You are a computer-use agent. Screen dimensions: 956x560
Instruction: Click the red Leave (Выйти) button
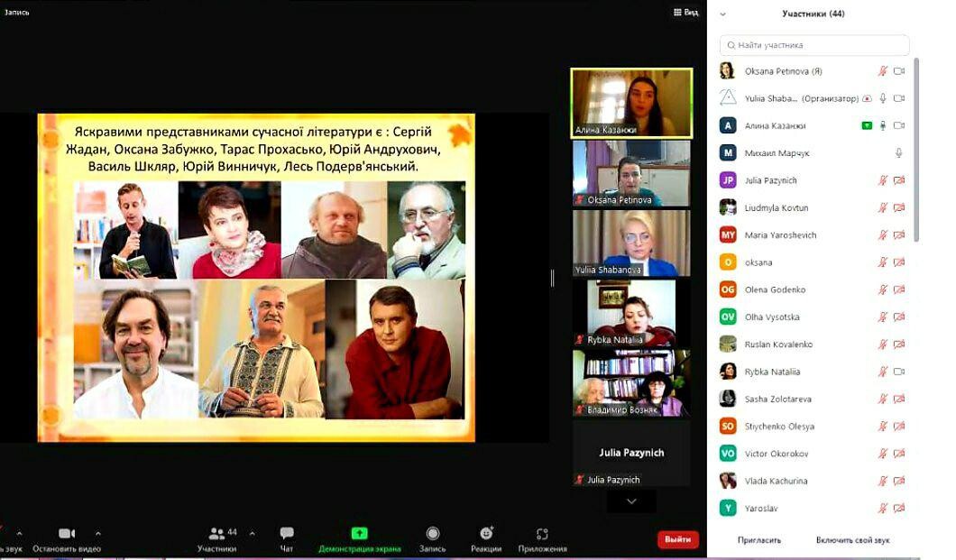(x=678, y=539)
